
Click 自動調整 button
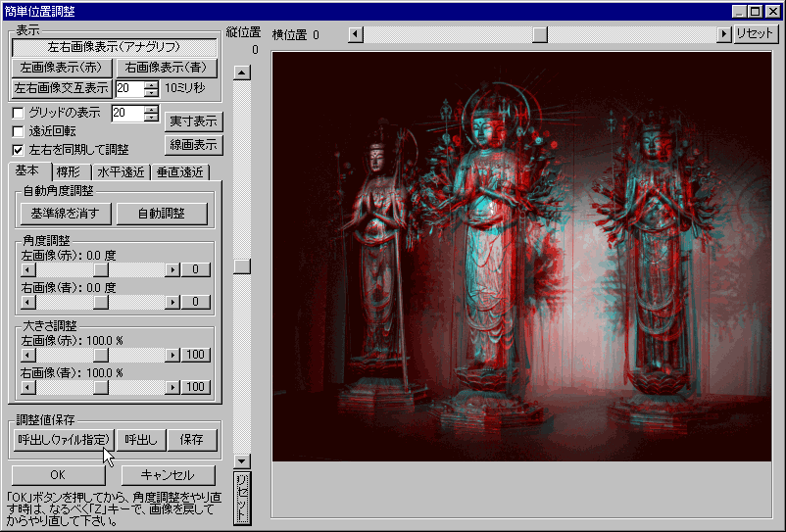point(162,214)
